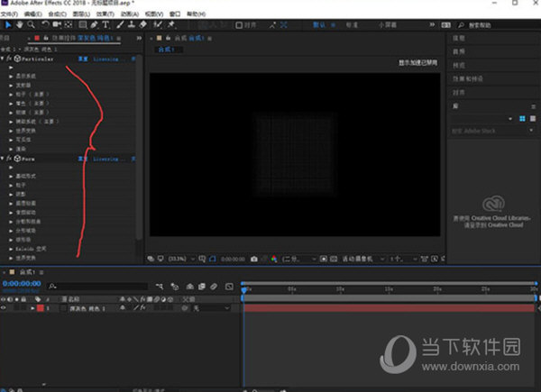Open the parent dropdown for layer 1
Screen dimensions: 541x392
tap(211, 308)
